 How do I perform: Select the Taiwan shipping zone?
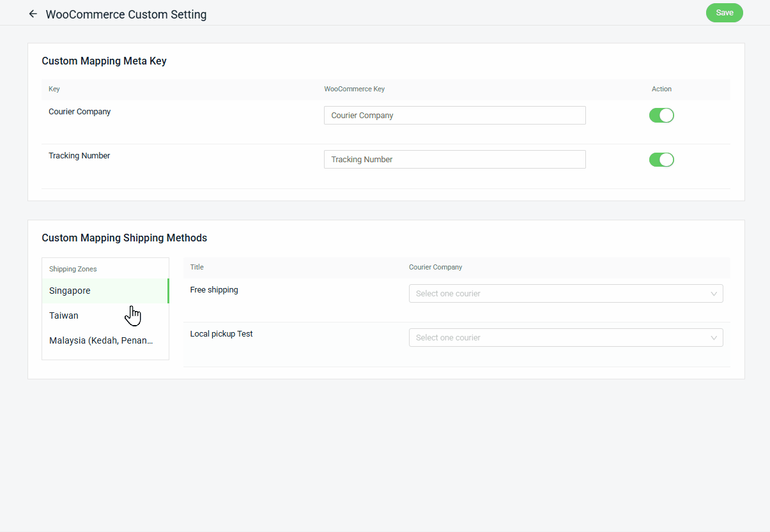tap(105, 315)
